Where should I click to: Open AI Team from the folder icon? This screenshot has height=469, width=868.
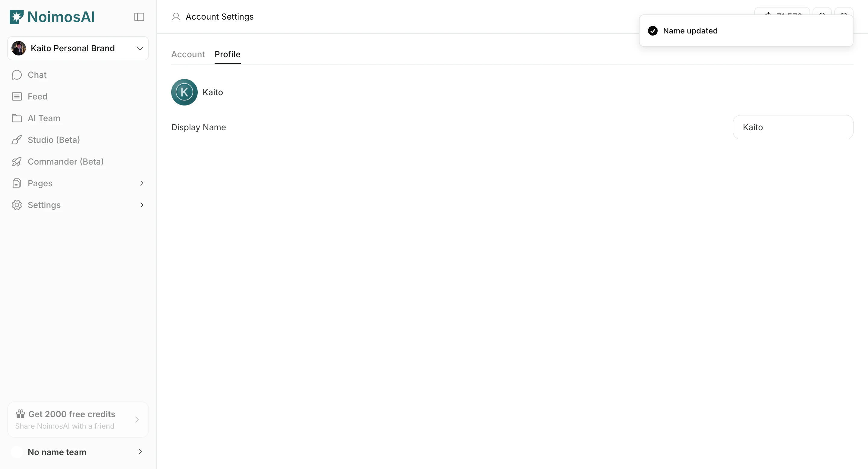coord(17,118)
